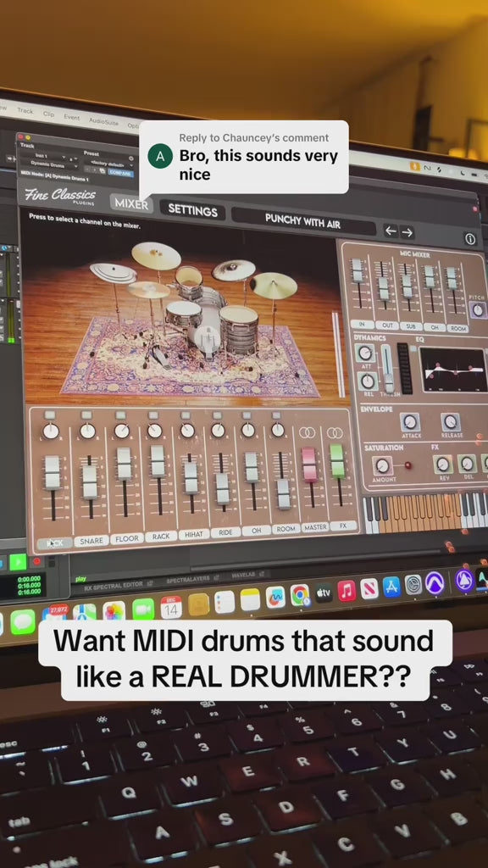Screen dimensions: 488x868
Task: Select the FLOOR channel label
Action: 127,538
